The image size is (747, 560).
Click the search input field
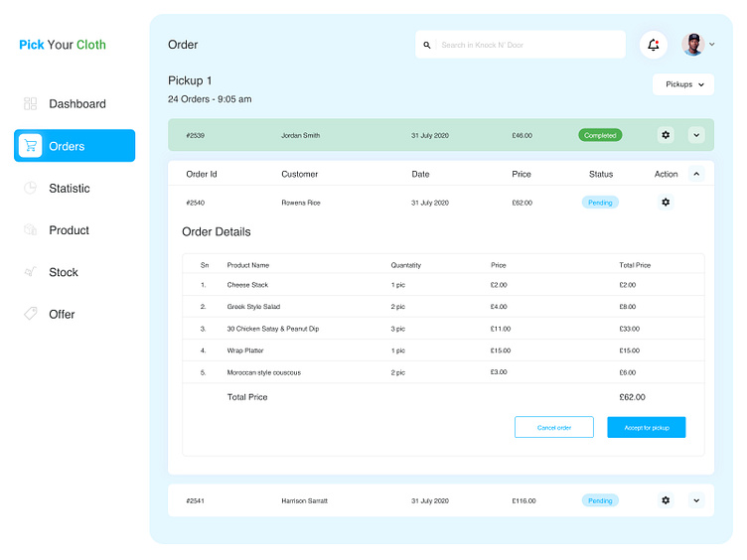526,45
